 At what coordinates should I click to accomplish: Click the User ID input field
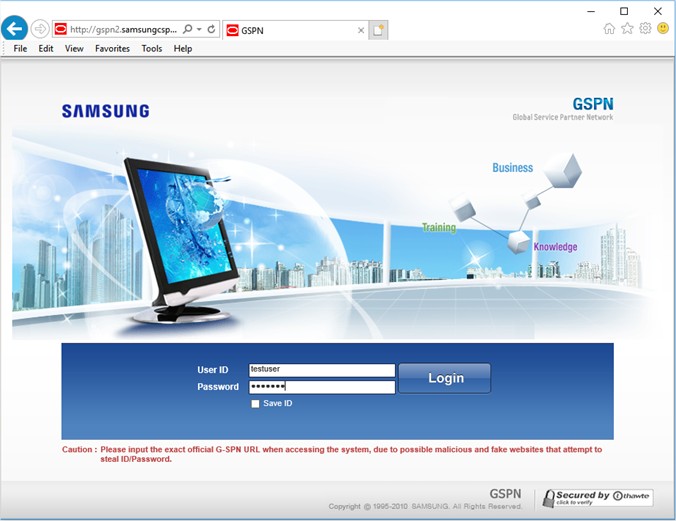(322, 370)
